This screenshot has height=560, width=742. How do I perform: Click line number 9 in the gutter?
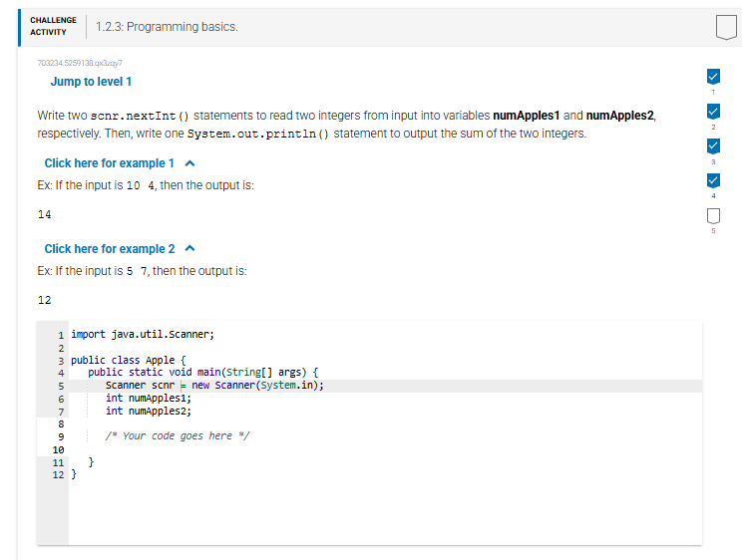click(61, 437)
